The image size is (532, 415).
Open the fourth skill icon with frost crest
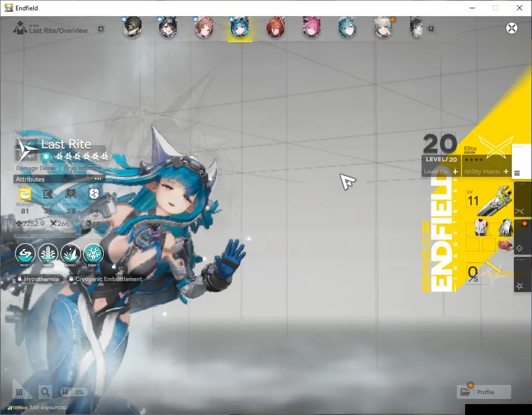click(93, 254)
